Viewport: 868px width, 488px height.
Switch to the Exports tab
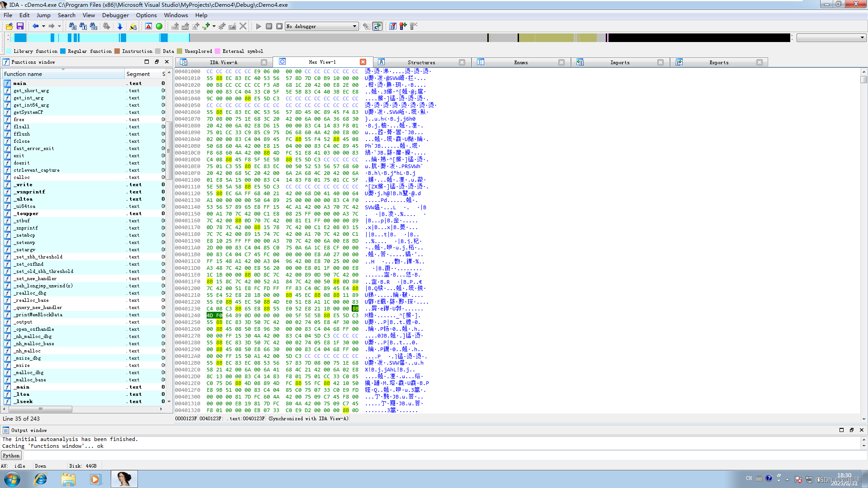[719, 62]
